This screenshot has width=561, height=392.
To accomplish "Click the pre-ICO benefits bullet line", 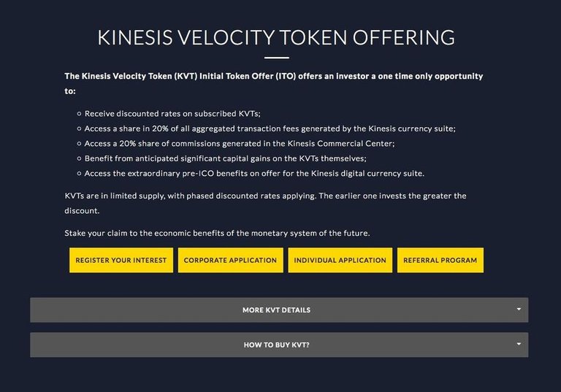I will (254, 174).
